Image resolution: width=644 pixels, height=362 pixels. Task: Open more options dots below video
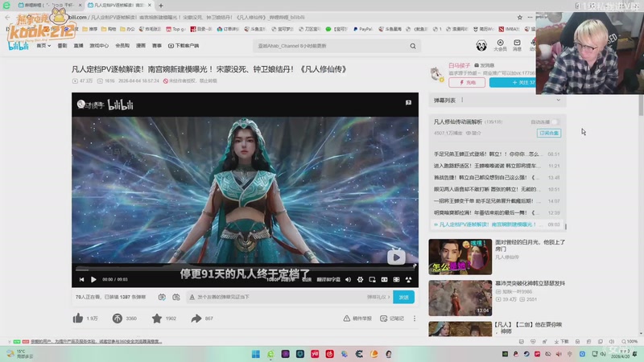(415, 318)
